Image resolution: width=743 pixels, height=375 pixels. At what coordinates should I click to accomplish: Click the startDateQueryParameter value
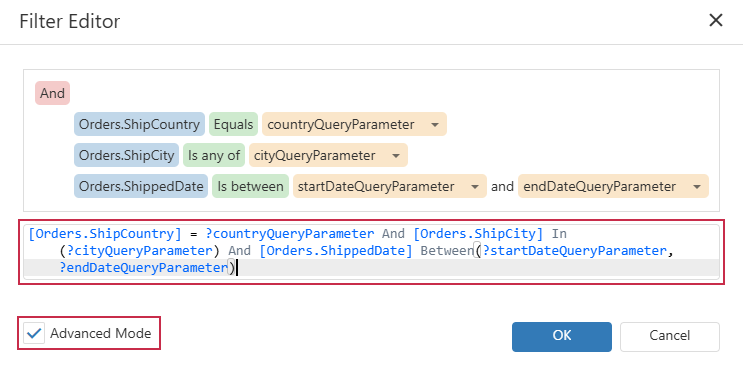pyautogui.click(x=376, y=186)
